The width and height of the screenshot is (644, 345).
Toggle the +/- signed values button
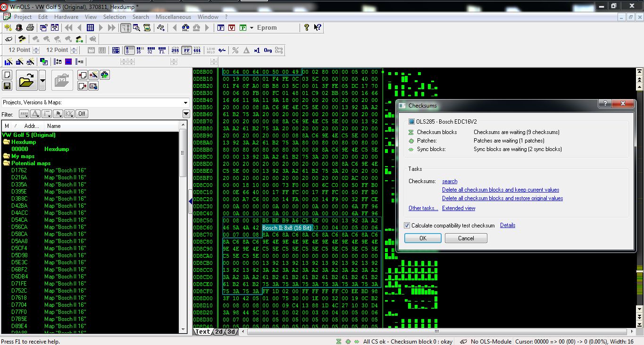[222, 50]
